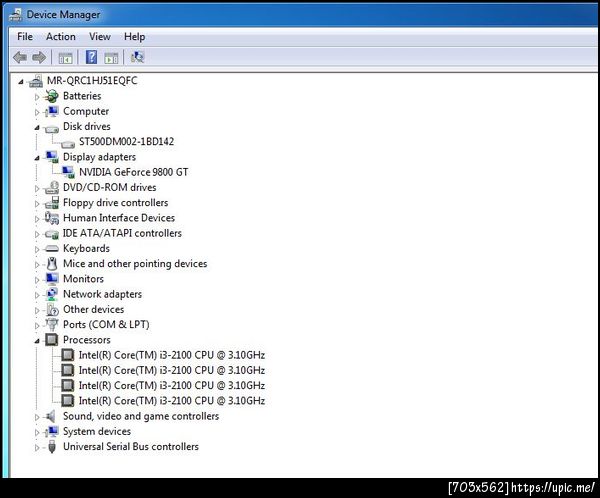This screenshot has height=498, width=600.
Task: Select the last Intel Core i3-2100 processor entry
Action: [x=172, y=401]
